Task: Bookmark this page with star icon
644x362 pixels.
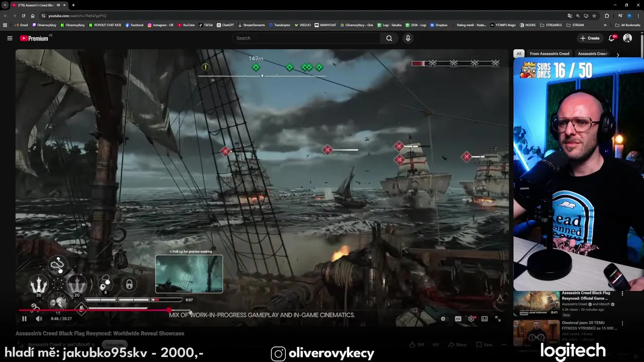Action: [594, 16]
